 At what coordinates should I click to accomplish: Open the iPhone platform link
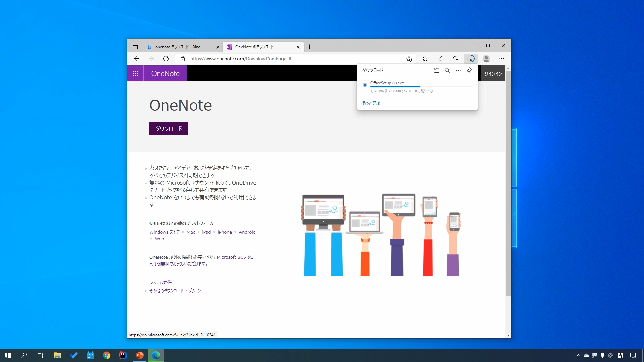click(225, 232)
